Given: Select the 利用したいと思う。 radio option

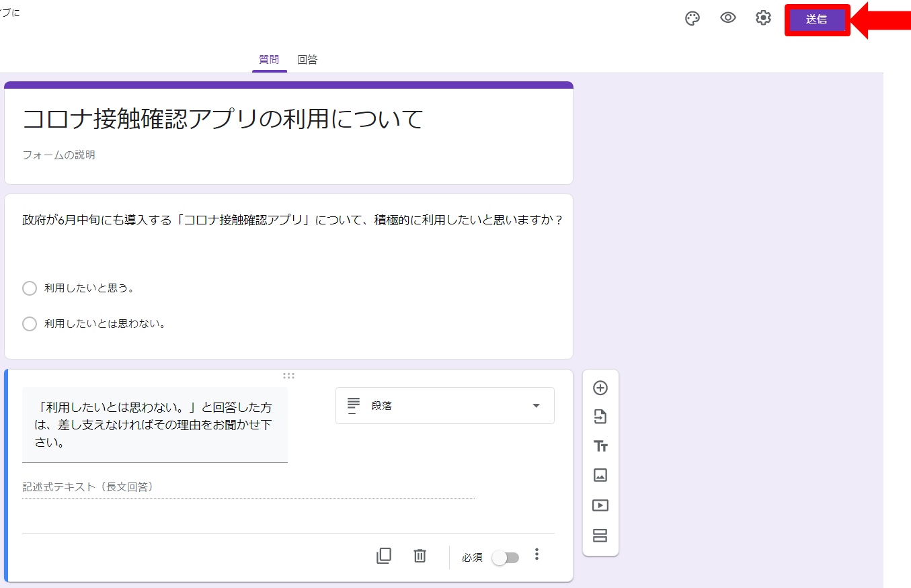Looking at the screenshot, I should point(30,288).
